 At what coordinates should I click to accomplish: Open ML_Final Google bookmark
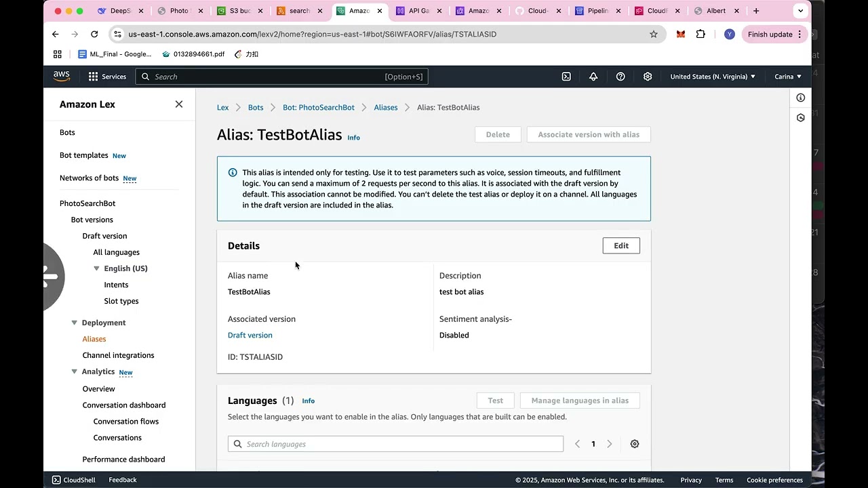click(115, 54)
